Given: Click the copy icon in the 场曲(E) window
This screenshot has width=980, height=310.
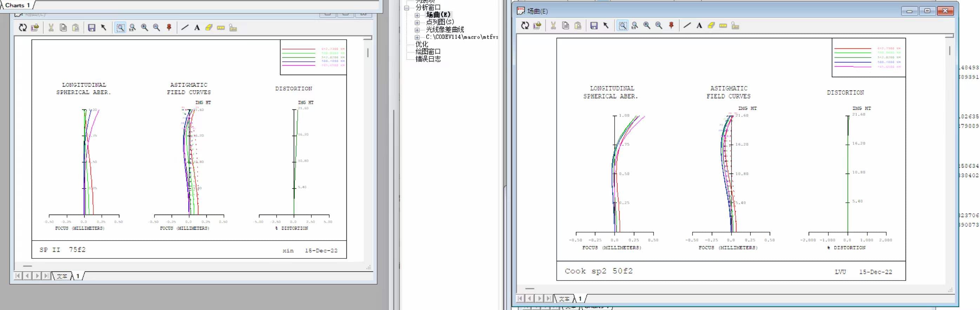Looking at the screenshot, I should [x=565, y=26].
